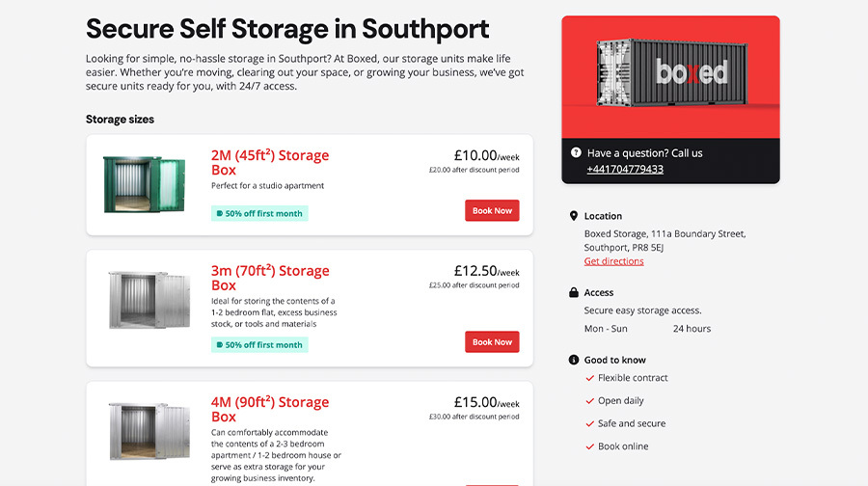Screen dimensions: 868x486
Task: Click the green 2M storage box image
Action: [x=144, y=185]
